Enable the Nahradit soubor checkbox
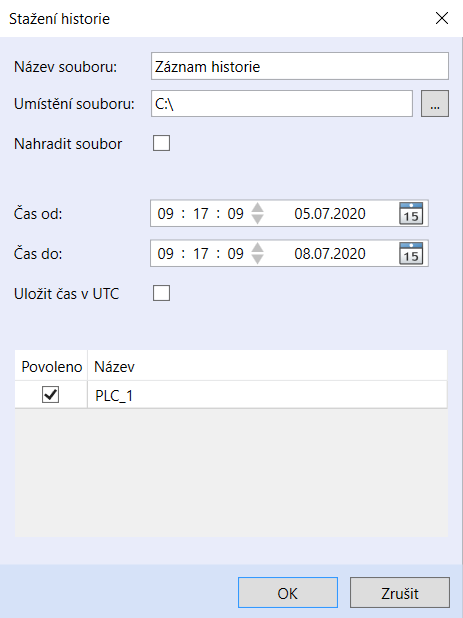463x618 pixels. 162,143
